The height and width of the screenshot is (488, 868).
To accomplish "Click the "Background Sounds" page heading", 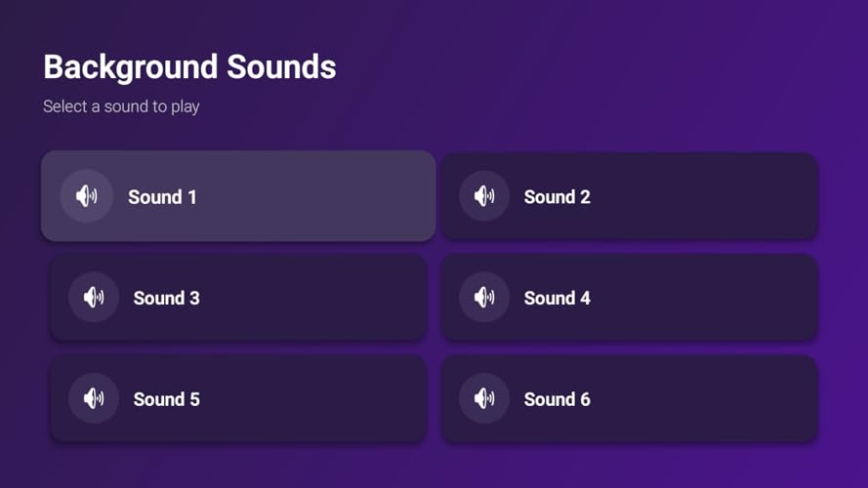I will coord(189,67).
